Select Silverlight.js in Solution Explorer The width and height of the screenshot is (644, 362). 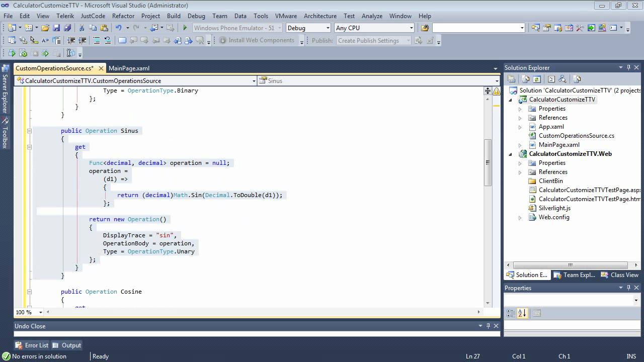click(554, 208)
